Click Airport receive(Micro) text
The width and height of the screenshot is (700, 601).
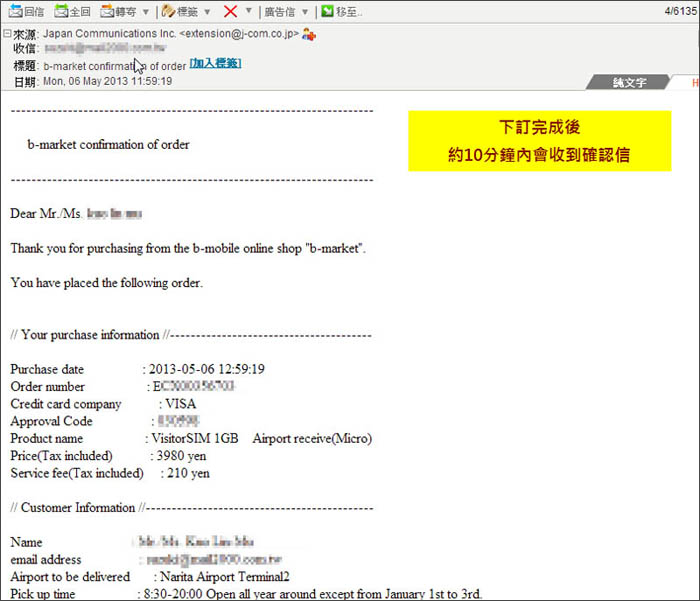pos(312,438)
